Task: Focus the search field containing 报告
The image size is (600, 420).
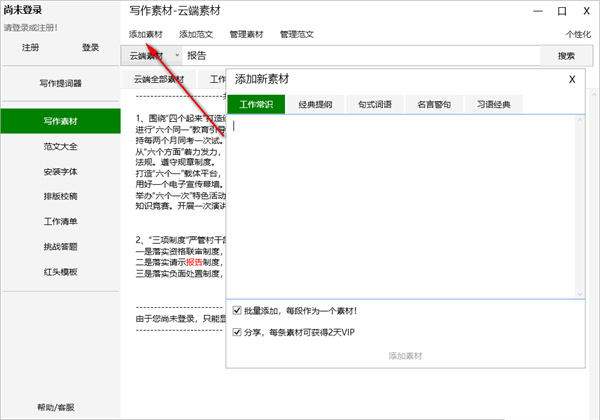Action: [360, 56]
